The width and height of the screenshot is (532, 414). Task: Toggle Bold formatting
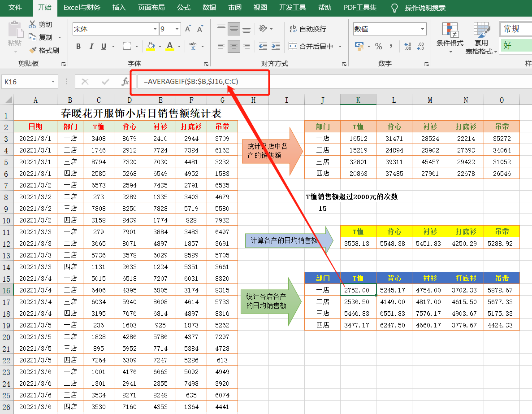pyautogui.click(x=78, y=46)
